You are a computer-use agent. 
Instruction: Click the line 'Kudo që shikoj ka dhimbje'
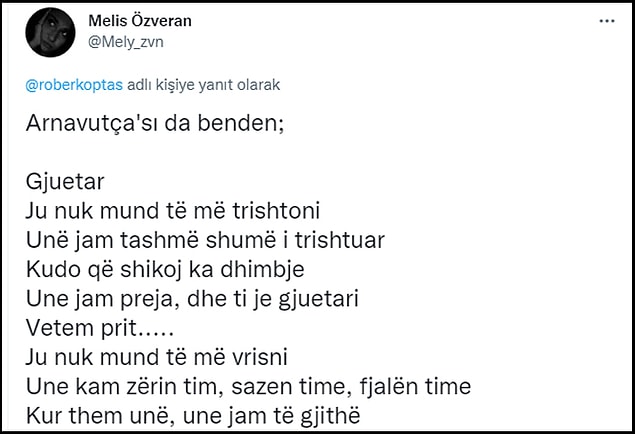click(x=165, y=270)
